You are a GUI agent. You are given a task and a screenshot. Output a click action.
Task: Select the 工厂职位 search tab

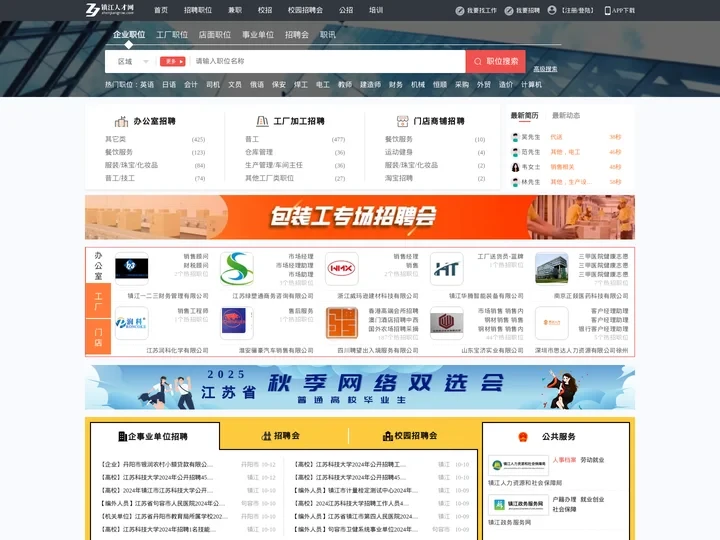(172, 35)
